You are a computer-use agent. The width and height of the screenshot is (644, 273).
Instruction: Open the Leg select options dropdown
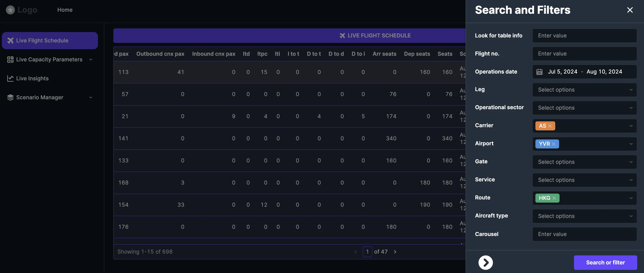[584, 90]
